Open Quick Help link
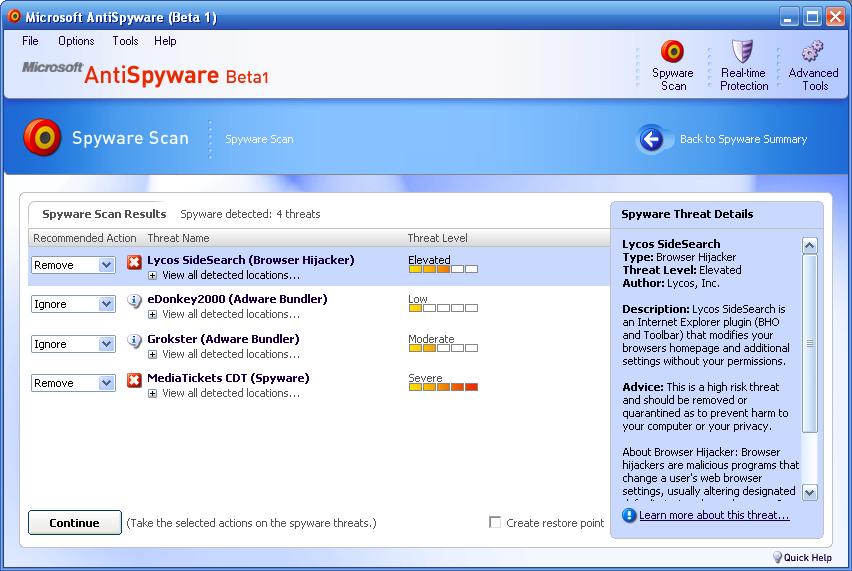Screen dimensions: 852x571 pyautogui.click(x=807, y=557)
